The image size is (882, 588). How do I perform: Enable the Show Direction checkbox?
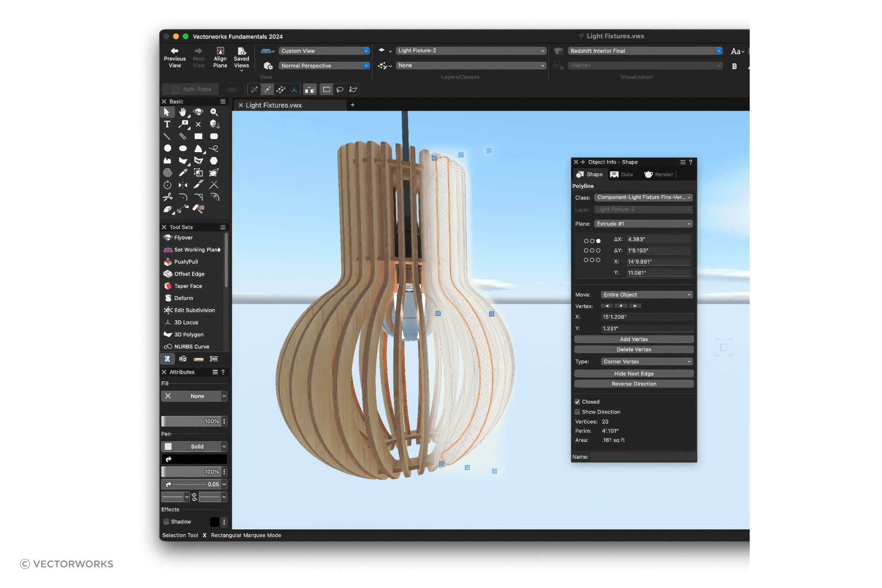pyautogui.click(x=577, y=412)
